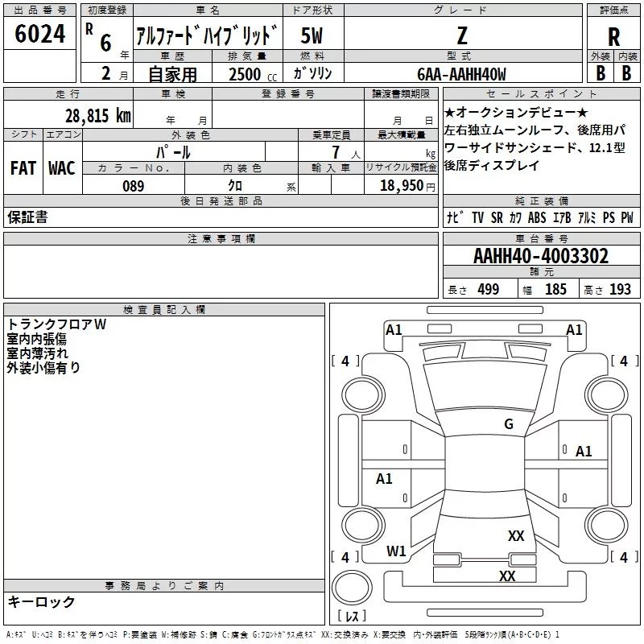Click the G mark on the car diagram
The width and height of the screenshot is (644, 644).
click(508, 424)
